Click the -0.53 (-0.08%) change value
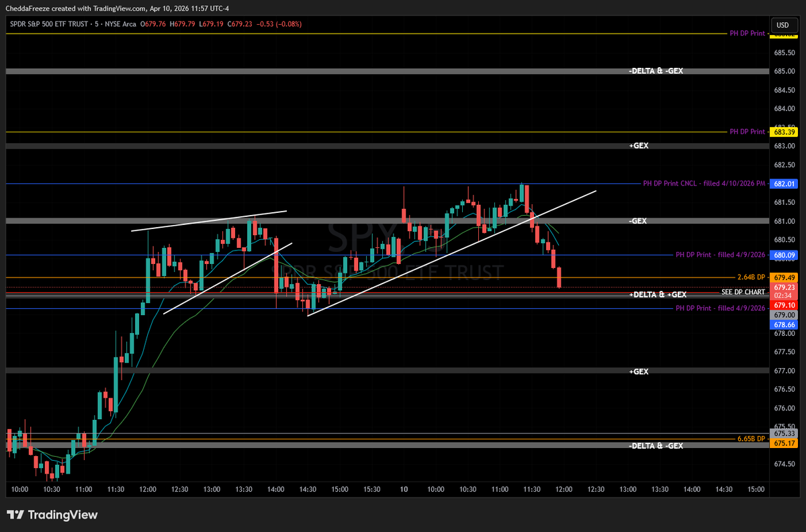The height and width of the screenshot is (532, 806). 280,24
